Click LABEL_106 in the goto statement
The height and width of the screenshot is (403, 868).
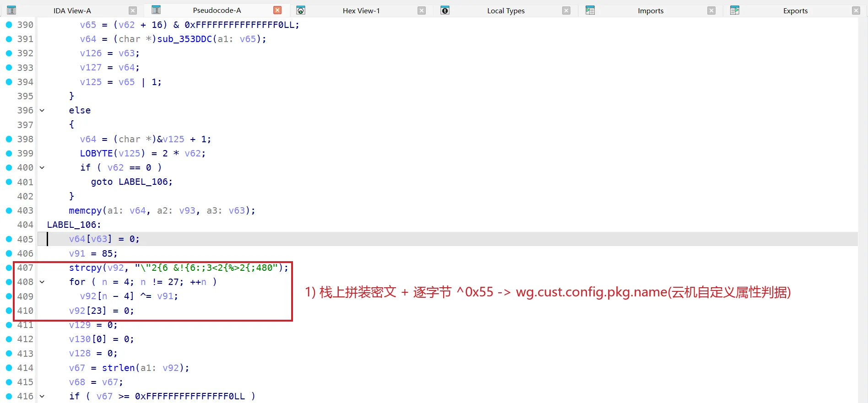click(143, 182)
